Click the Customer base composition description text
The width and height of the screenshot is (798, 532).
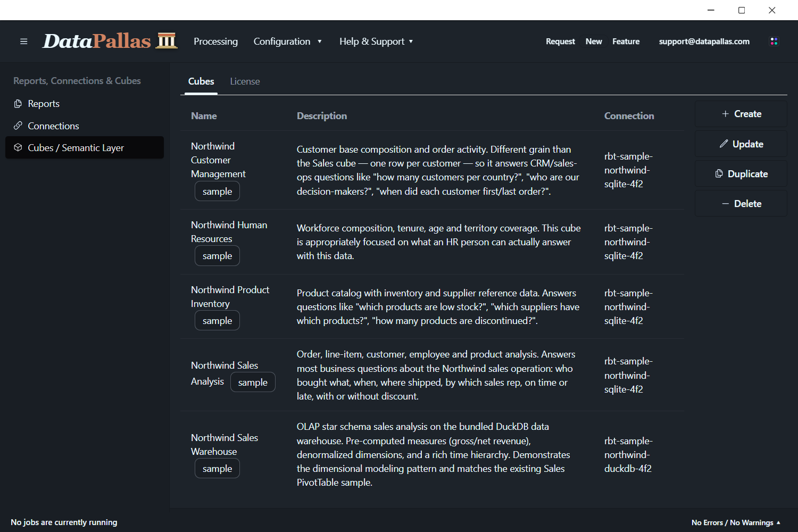coord(438,170)
